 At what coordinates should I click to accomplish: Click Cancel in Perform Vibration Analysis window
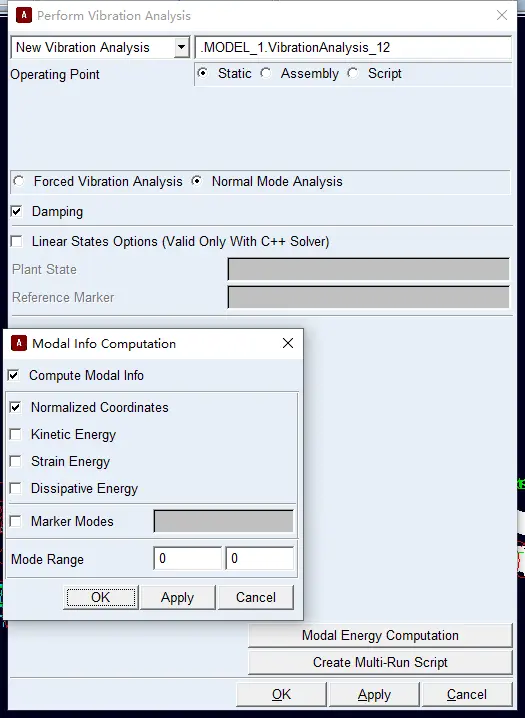coord(467,695)
